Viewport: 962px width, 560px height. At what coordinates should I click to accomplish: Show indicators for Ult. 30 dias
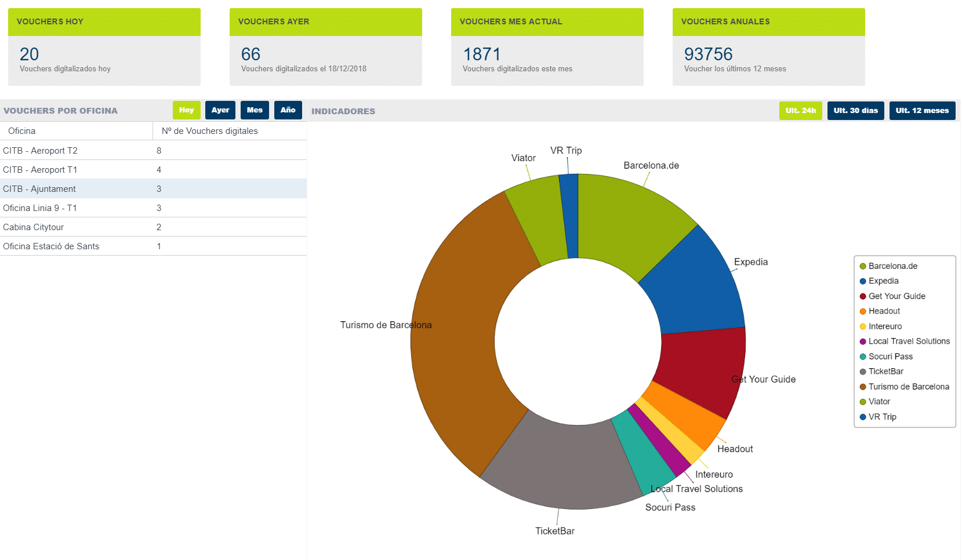(x=855, y=111)
